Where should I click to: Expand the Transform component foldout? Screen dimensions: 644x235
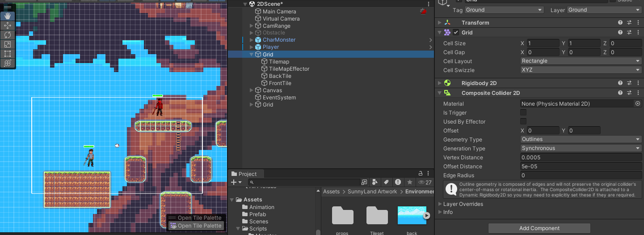click(439, 22)
